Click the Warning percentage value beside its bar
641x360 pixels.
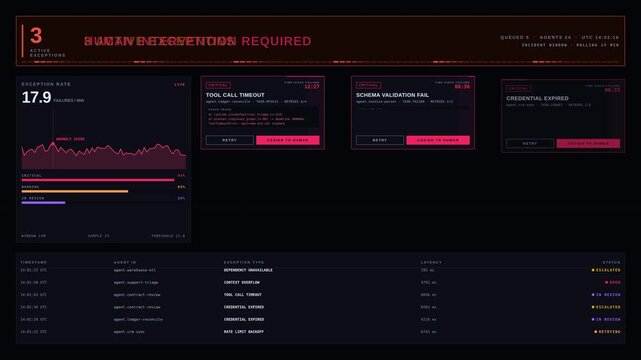(x=181, y=187)
